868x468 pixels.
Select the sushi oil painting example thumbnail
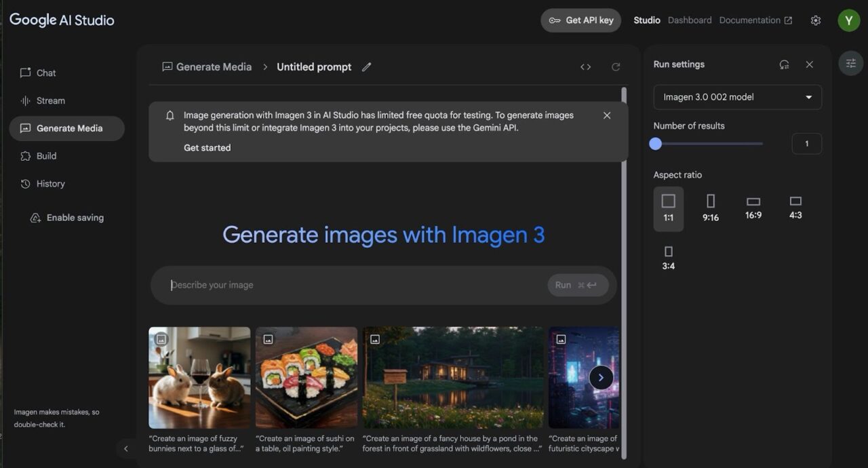(x=307, y=378)
